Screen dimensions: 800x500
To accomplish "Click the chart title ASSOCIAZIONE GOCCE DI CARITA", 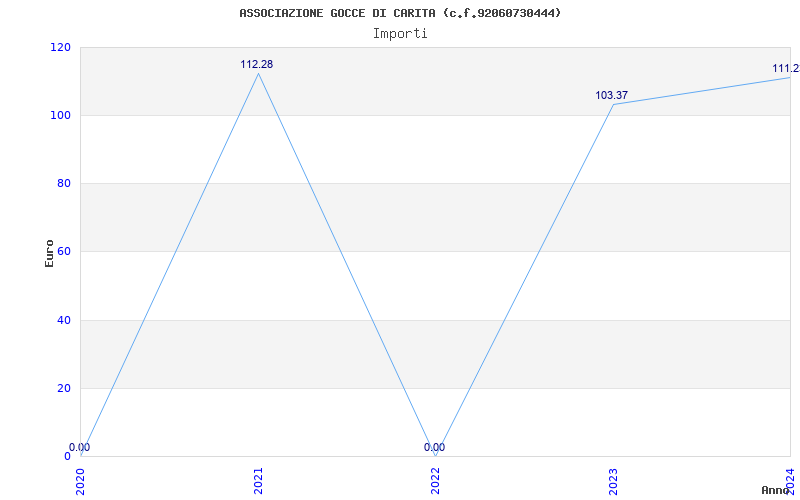I will [x=400, y=13].
